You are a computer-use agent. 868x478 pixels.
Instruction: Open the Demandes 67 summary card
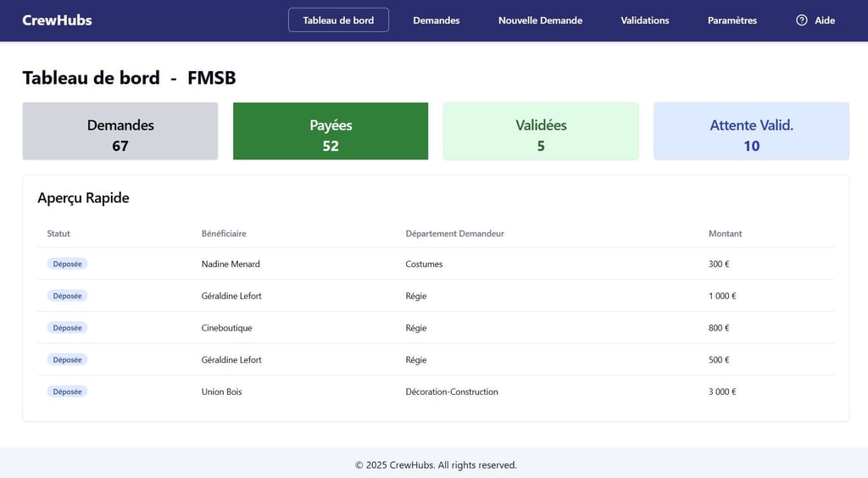tap(120, 131)
